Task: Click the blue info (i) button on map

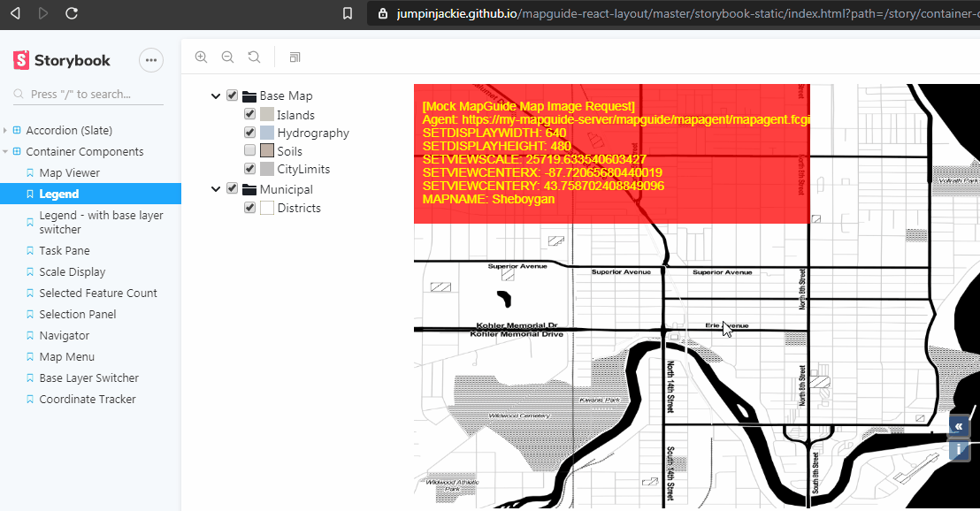Action: pos(959,450)
